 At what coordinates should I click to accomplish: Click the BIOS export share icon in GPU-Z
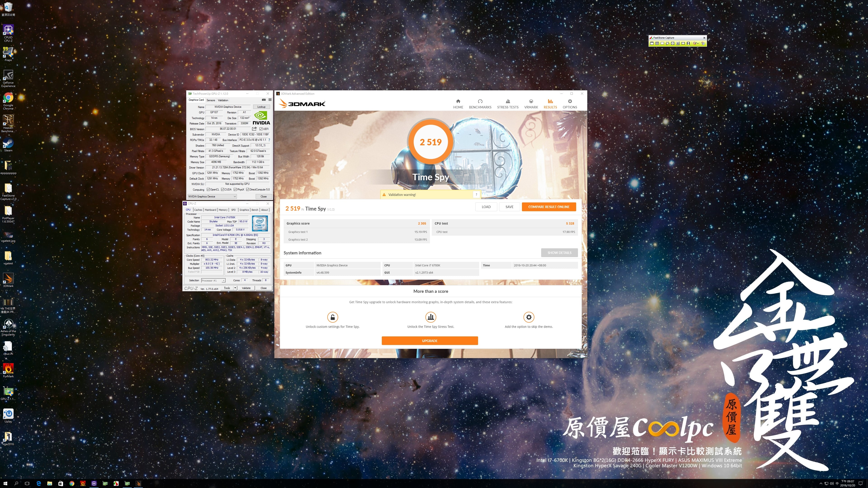pos(254,129)
